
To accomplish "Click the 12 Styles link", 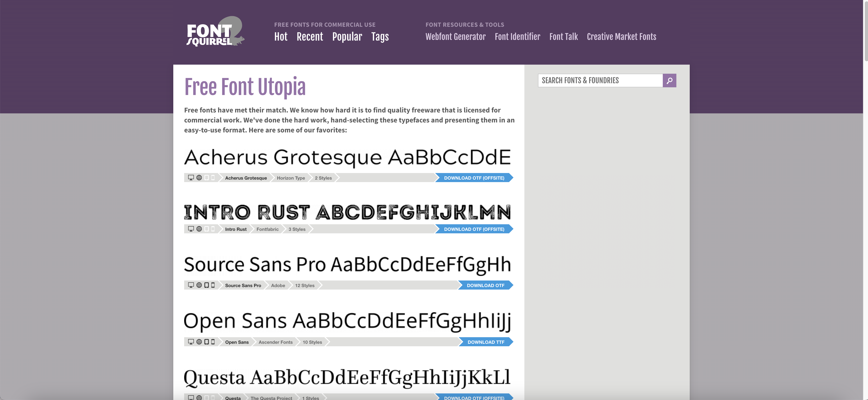I will pyautogui.click(x=305, y=286).
